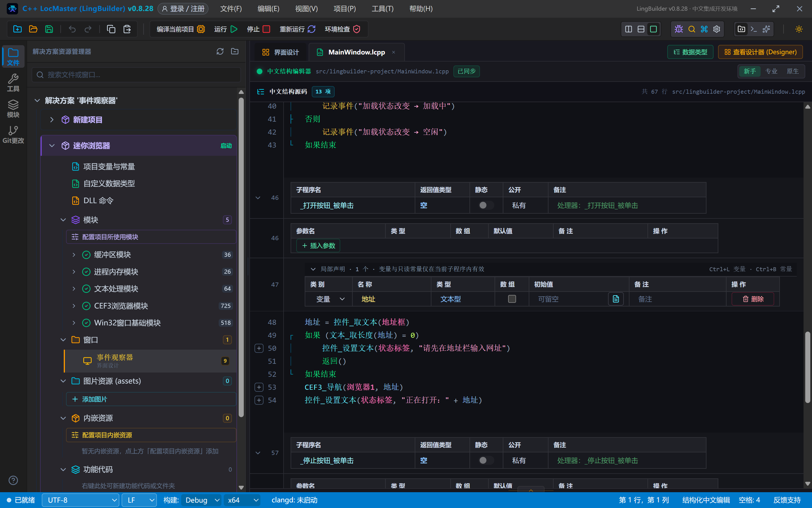Open settings gear icon in toolbar
Image resolution: width=812 pixels, height=508 pixels.
click(x=717, y=29)
